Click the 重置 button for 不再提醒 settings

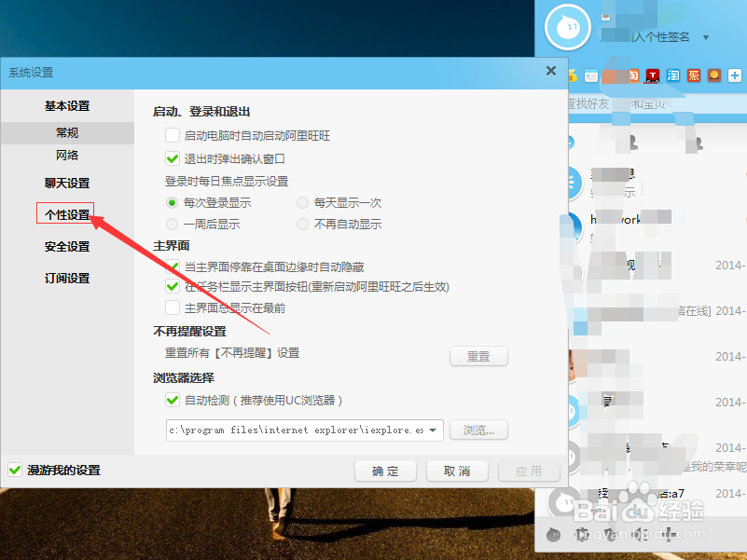pos(478,356)
